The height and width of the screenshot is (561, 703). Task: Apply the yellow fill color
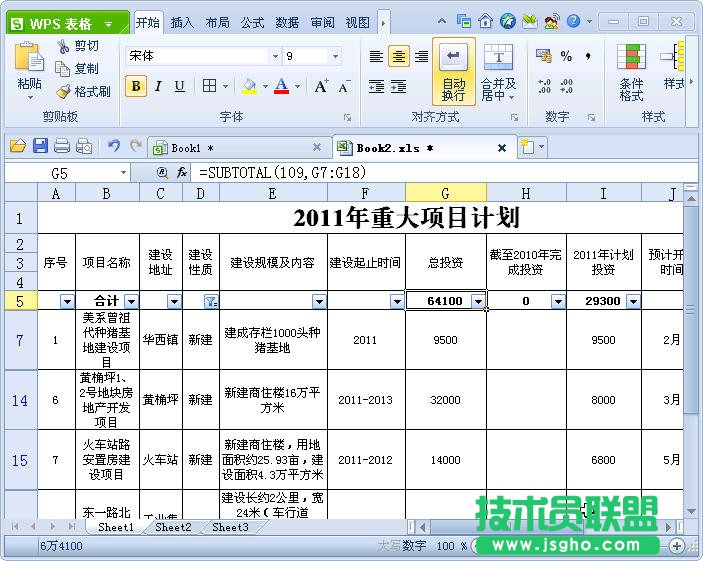coord(249,86)
